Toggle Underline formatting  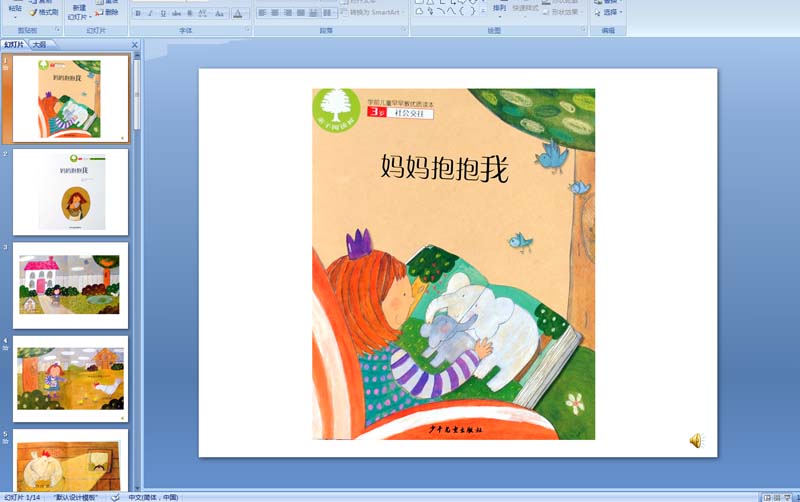click(163, 14)
